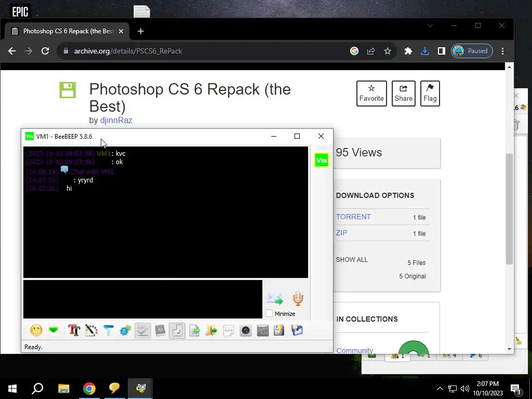Enable the Minimize checkbox in BeeBEEP
The height and width of the screenshot is (399, 532).
[x=269, y=313]
